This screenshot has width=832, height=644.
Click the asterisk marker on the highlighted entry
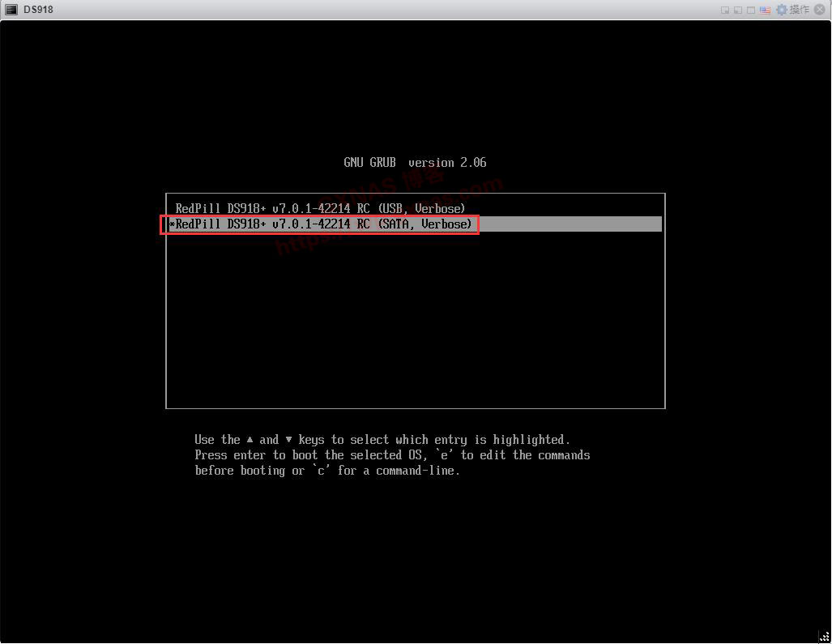click(x=172, y=224)
